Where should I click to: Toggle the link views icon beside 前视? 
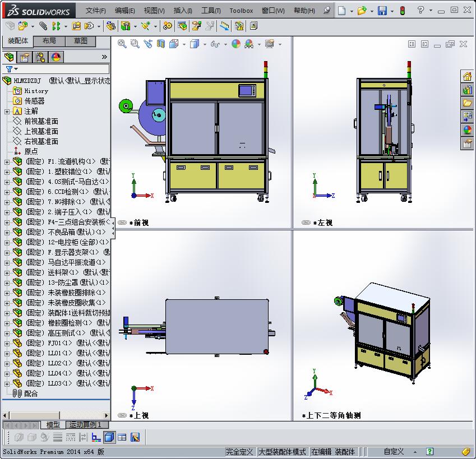122,222
